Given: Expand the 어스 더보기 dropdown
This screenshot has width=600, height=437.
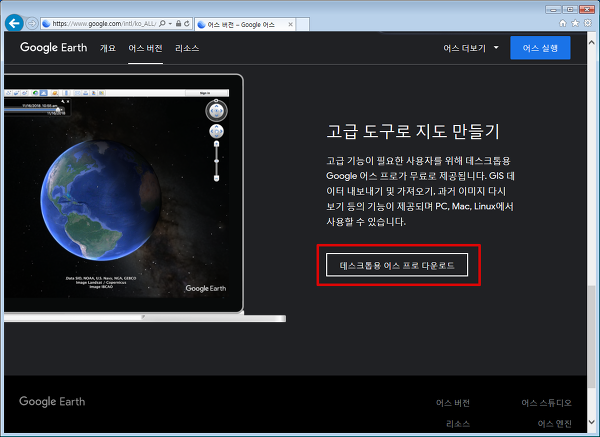Looking at the screenshot, I should 471,48.
